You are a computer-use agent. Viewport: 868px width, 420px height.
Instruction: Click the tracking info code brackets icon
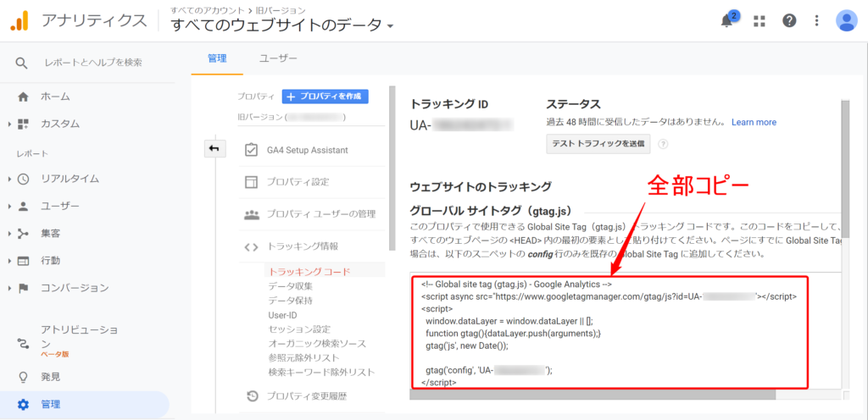[251, 246]
